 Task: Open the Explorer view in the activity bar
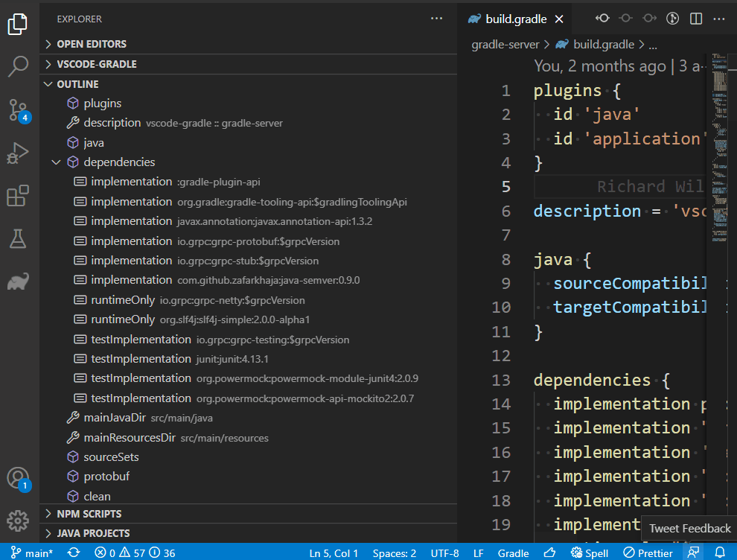pyautogui.click(x=18, y=24)
